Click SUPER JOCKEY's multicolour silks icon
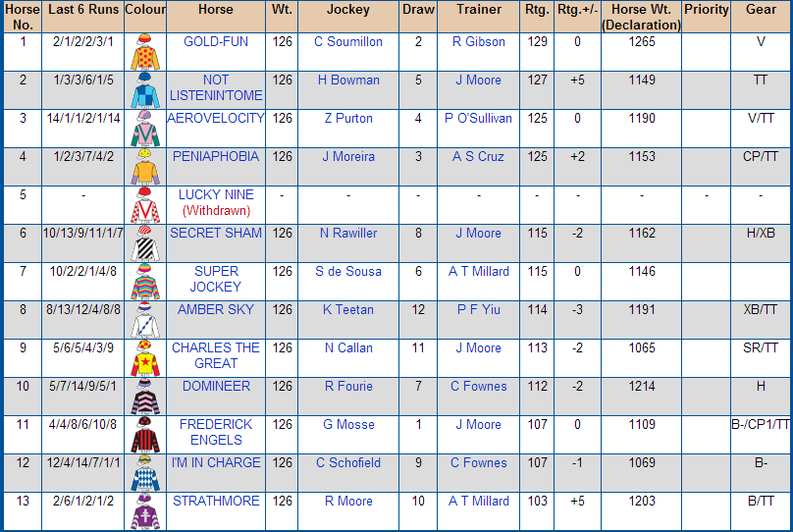Viewport: 793px width, 532px height. point(145,281)
